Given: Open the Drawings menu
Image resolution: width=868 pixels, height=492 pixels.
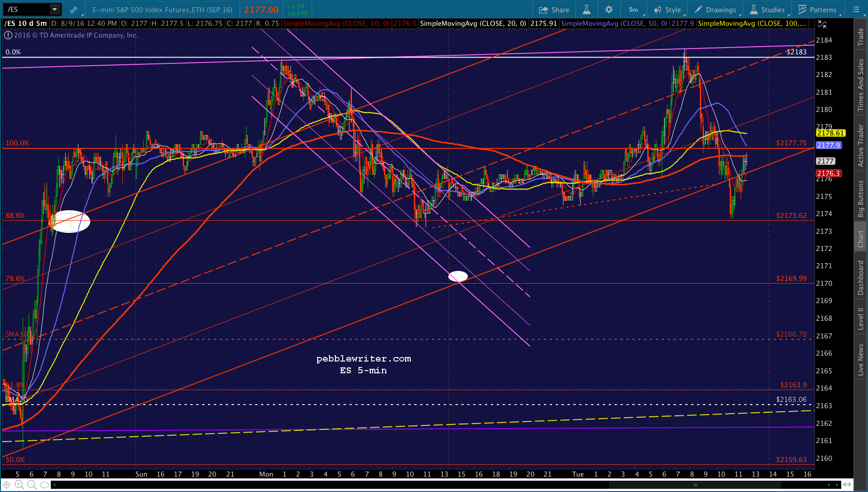Looking at the screenshot, I should point(716,10).
